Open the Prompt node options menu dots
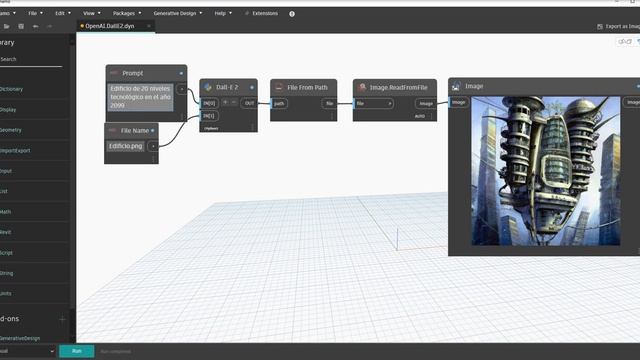The height and width of the screenshot is (360, 640). [182, 117]
